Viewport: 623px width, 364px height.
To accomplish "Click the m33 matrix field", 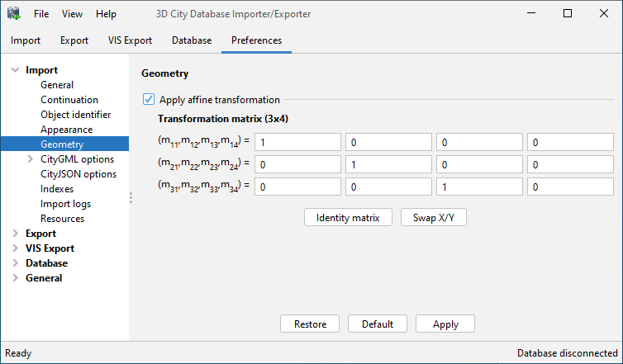I will (479, 187).
